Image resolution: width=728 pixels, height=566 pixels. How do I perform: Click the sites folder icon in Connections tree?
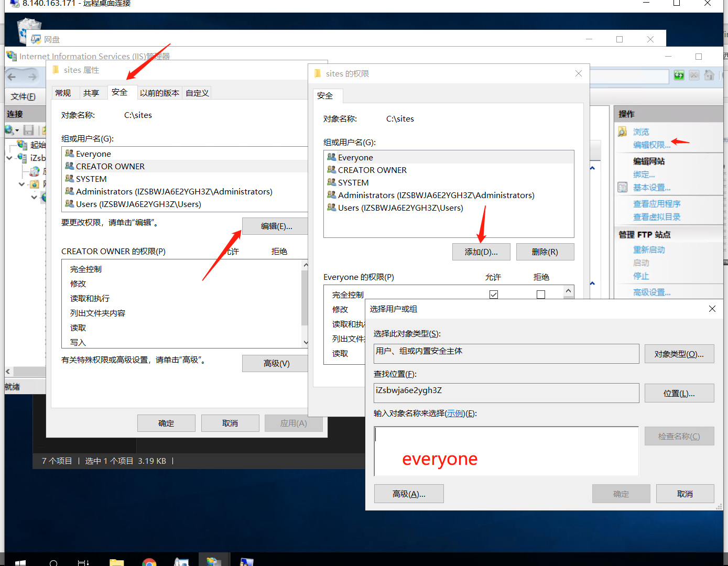click(x=35, y=184)
